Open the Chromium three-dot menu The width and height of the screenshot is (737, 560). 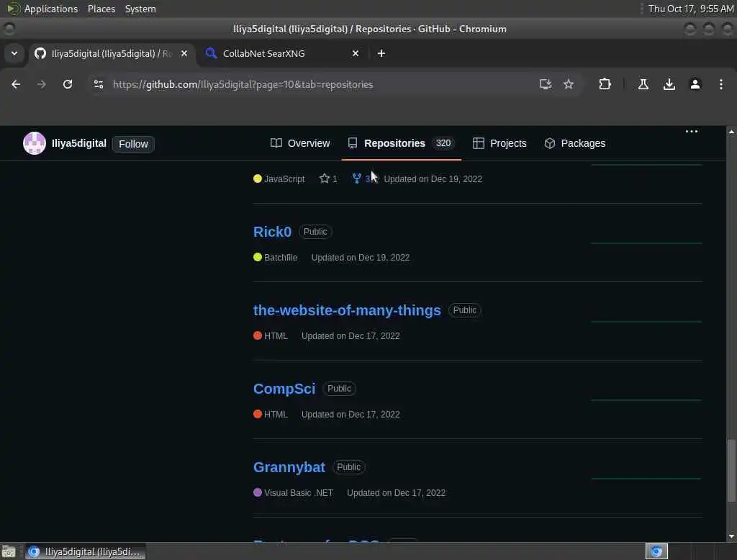pyautogui.click(x=721, y=84)
